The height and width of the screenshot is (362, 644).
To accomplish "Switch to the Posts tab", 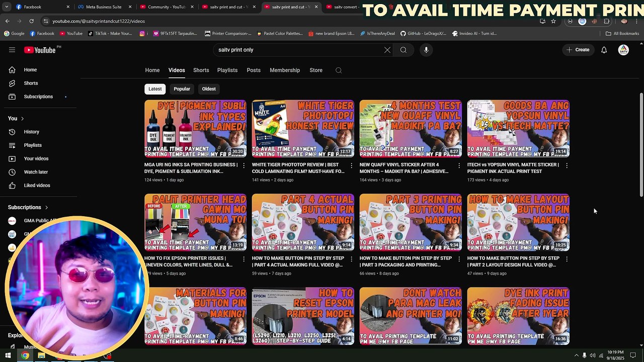I will pos(254,70).
